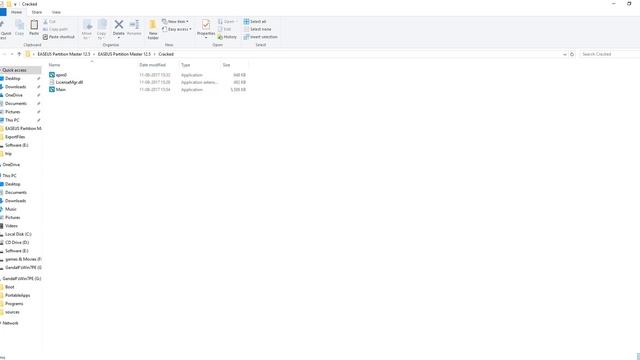The width and height of the screenshot is (640, 360).
Task: Click the Cracked breadcrumb segment
Action: pos(166,54)
